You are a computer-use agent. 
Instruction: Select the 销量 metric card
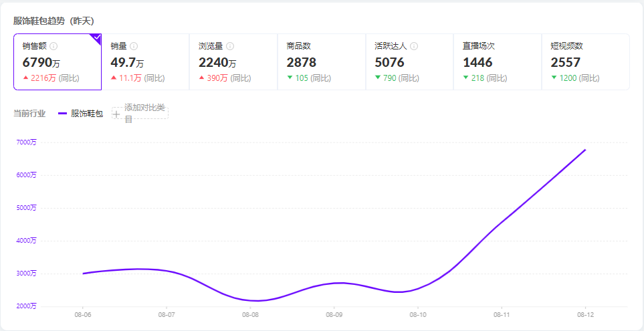(145, 62)
